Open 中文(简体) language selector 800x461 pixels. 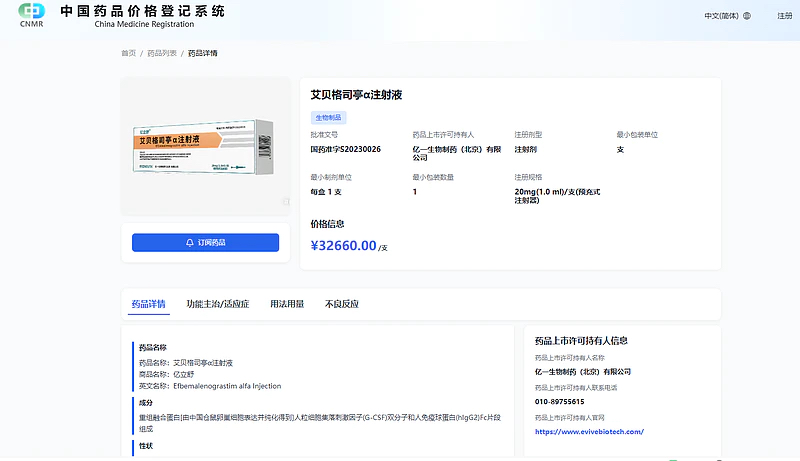(728, 16)
